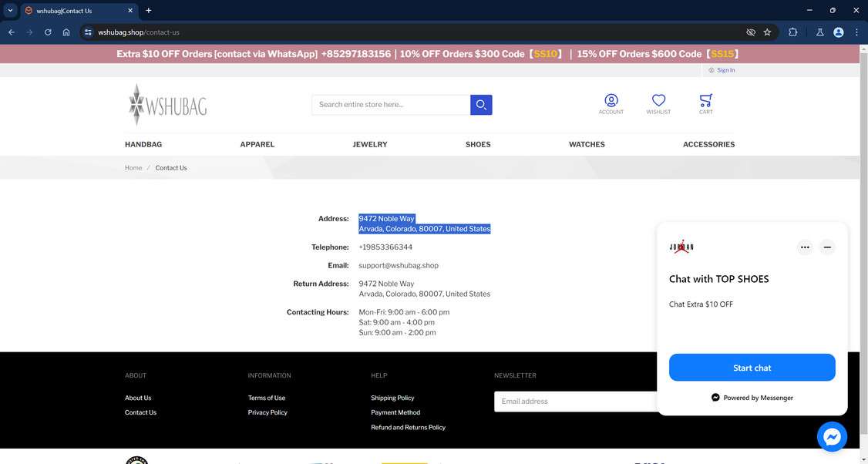Open the Account icon

pos(611,104)
